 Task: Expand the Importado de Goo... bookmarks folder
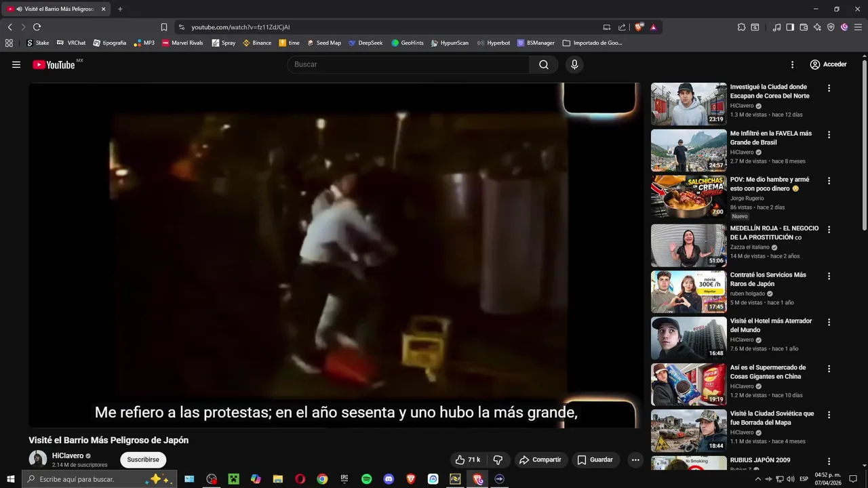[x=592, y=43]
